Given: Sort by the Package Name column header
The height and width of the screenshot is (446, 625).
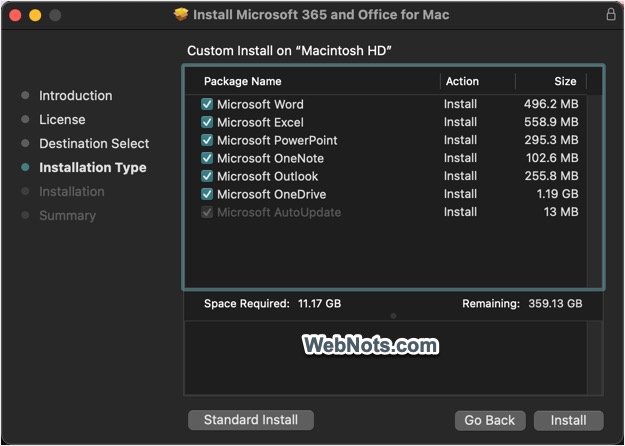Looking at the screenshot, I should pos(242,81).
